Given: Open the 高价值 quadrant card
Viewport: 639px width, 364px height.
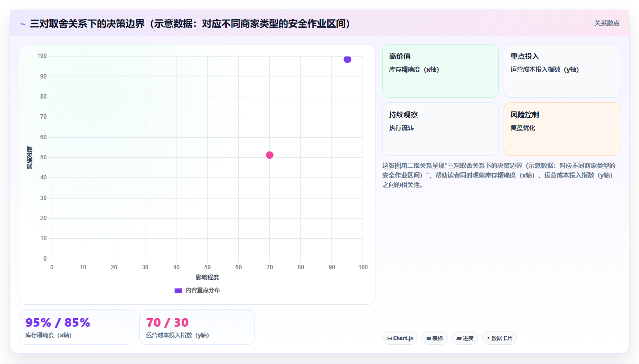Looking at the screenshot, I should pyautogui.click(x=440, y=71).
